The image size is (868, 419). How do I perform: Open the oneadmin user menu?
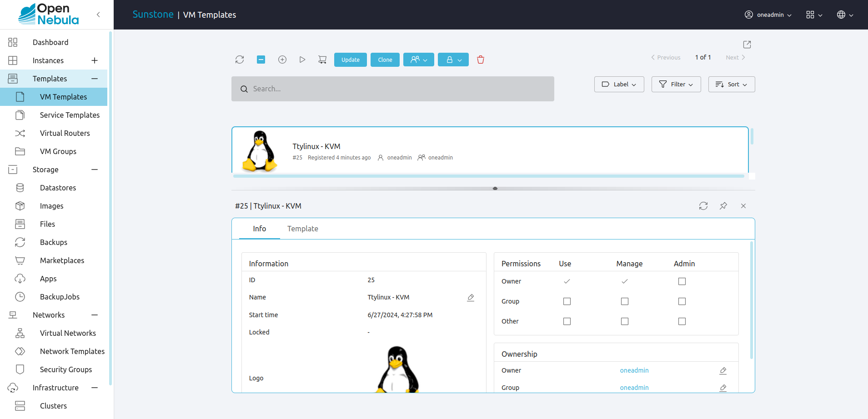coord(768,15)
